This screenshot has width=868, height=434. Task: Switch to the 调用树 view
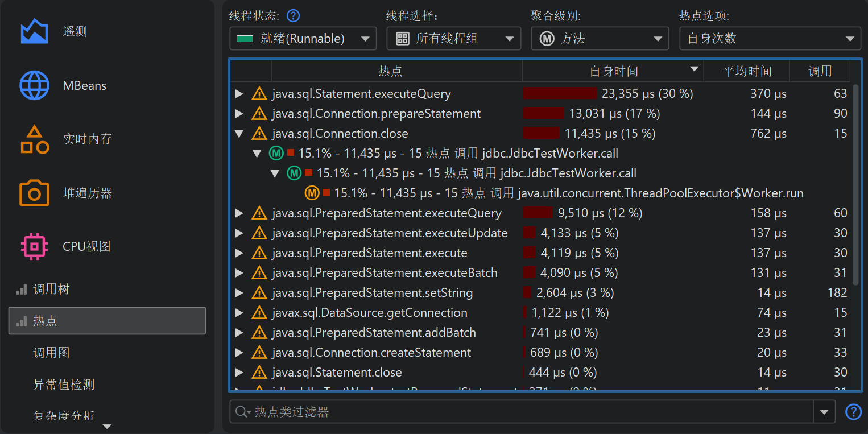click(x=51, y=290)
